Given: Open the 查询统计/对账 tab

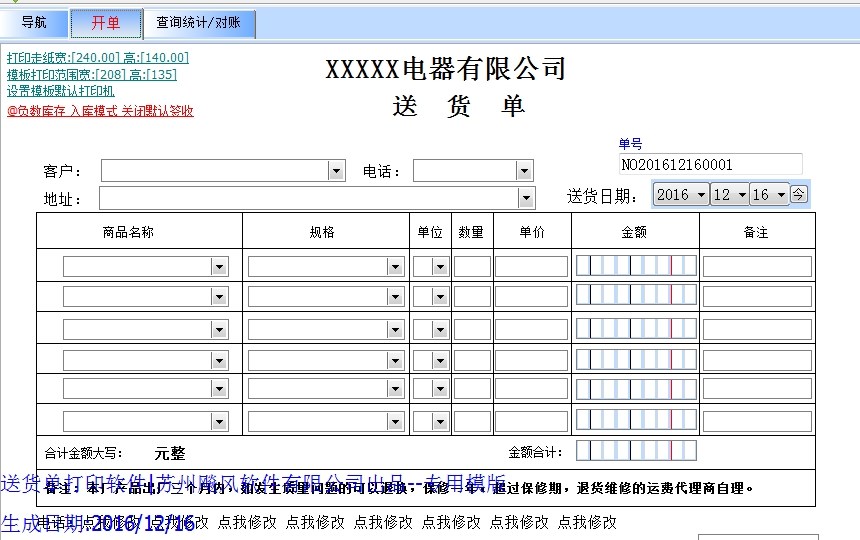Looking at the screenshot, I should pyautogui.click(x=198, y=23).
